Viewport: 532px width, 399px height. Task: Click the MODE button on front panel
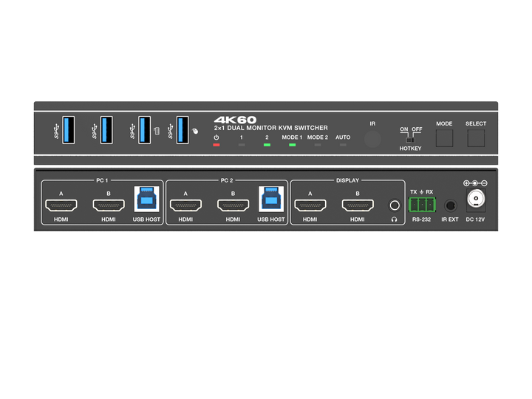tap(444, 137)
